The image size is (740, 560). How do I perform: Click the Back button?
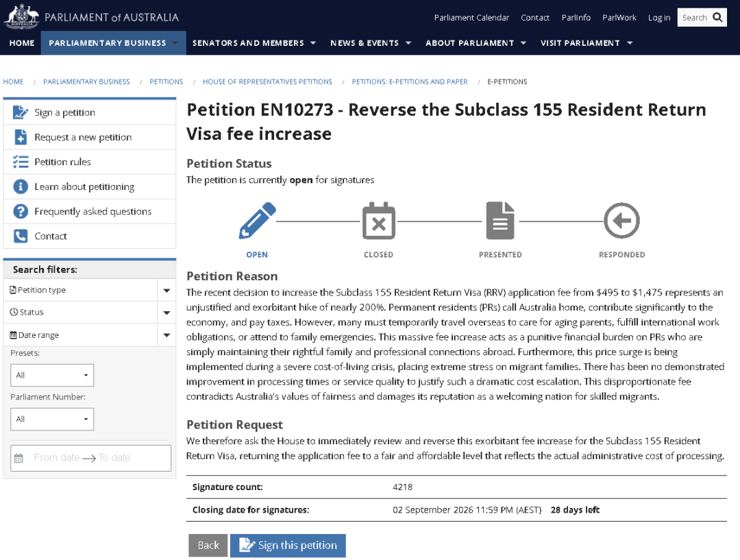tap(208, 546)
